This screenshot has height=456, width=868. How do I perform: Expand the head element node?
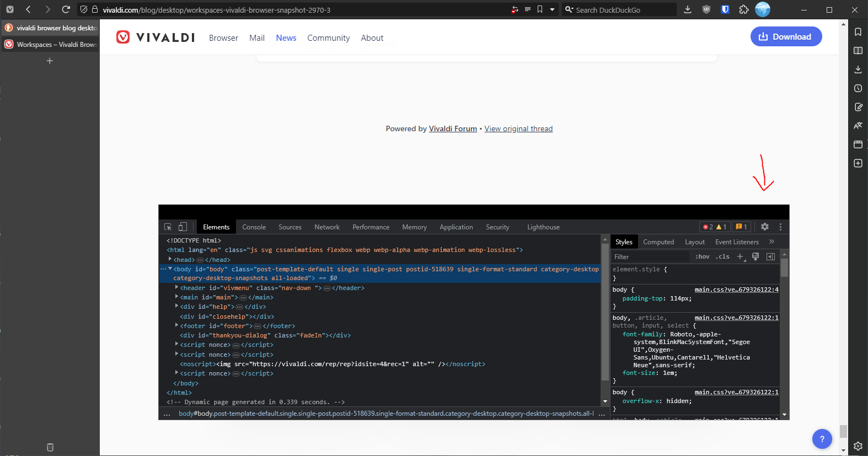[170, 259]
